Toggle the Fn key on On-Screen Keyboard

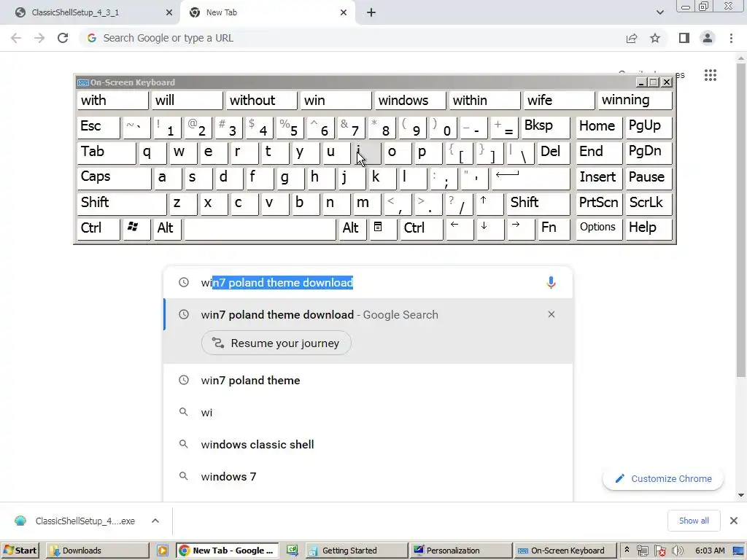point(553,229)
